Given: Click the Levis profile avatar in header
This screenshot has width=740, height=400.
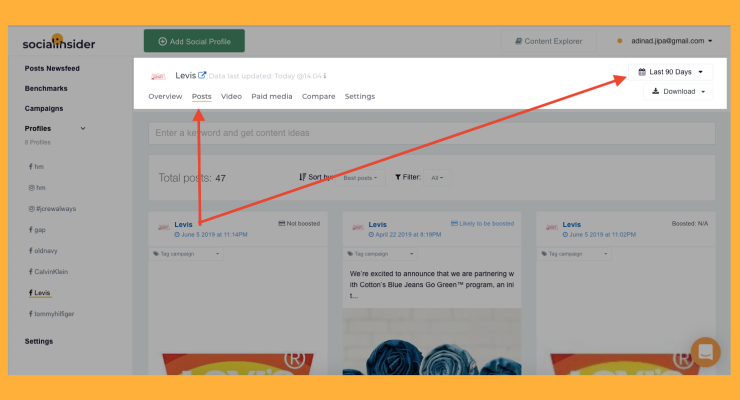Looking at the screenshot, I should 158,76.
